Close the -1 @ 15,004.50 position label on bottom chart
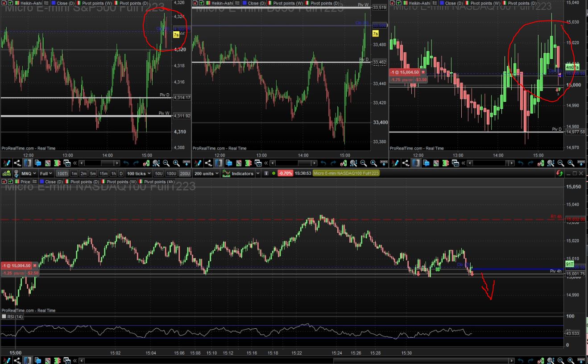 pos(35,265)
